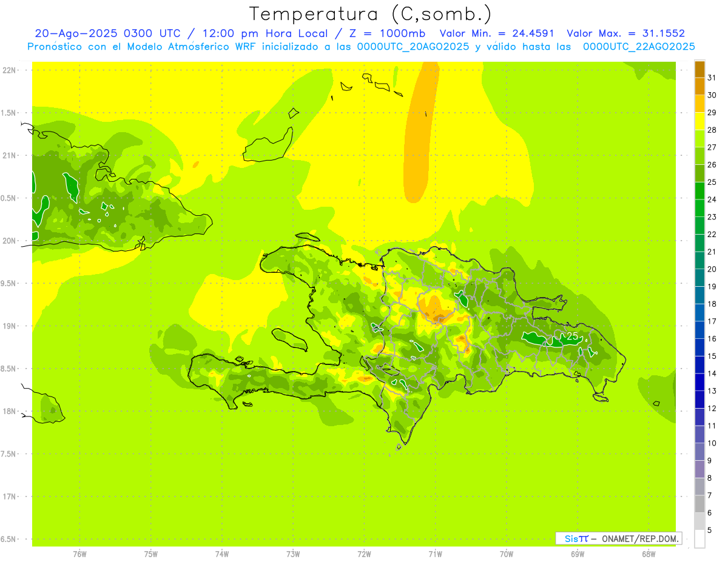The height and width of the screenshot is (562, 728).
Task: Pick the lime legend swatch between 27 and 28
Action: click(x=699, y=139)
